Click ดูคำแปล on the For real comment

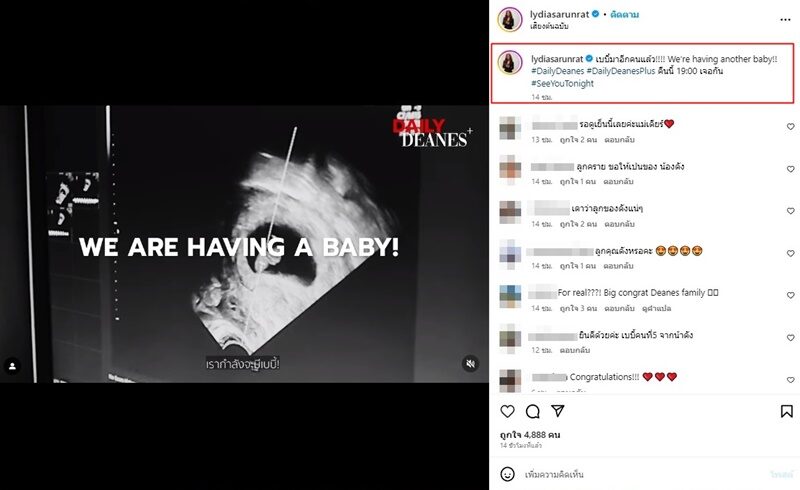coord(656,308)
